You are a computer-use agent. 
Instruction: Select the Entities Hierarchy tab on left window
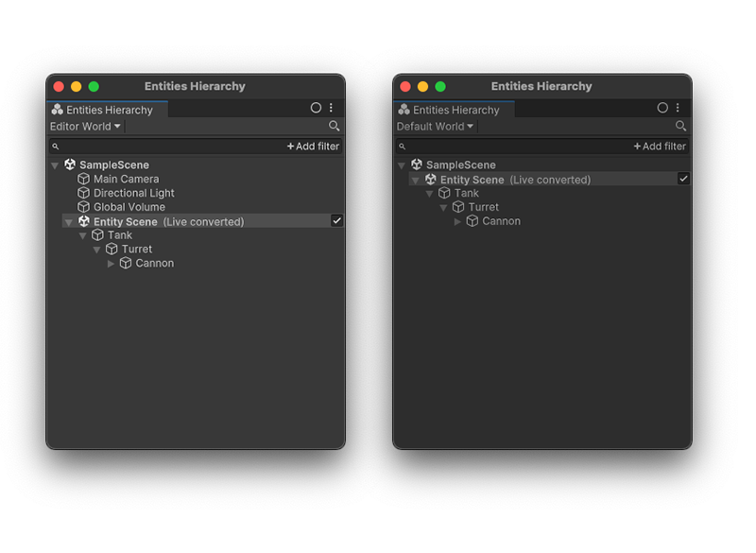click(106, 108)
